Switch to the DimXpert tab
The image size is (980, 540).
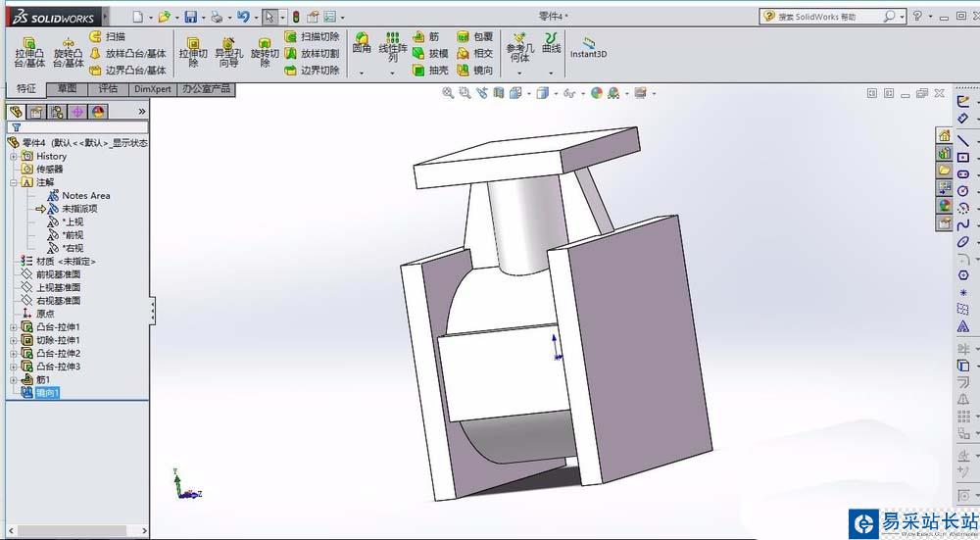[153, 89]
